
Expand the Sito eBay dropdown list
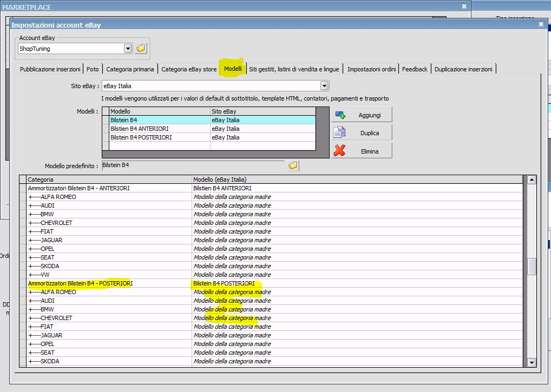324,85
